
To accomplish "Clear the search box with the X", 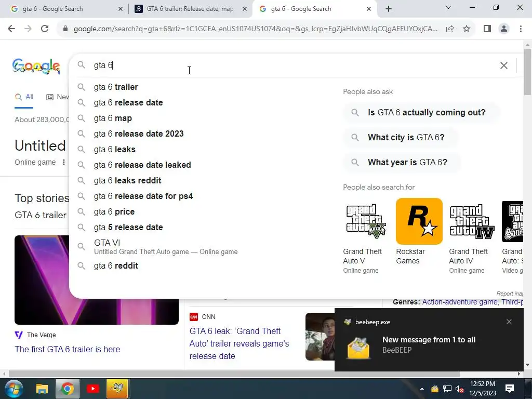I will [x=504, y=65].
